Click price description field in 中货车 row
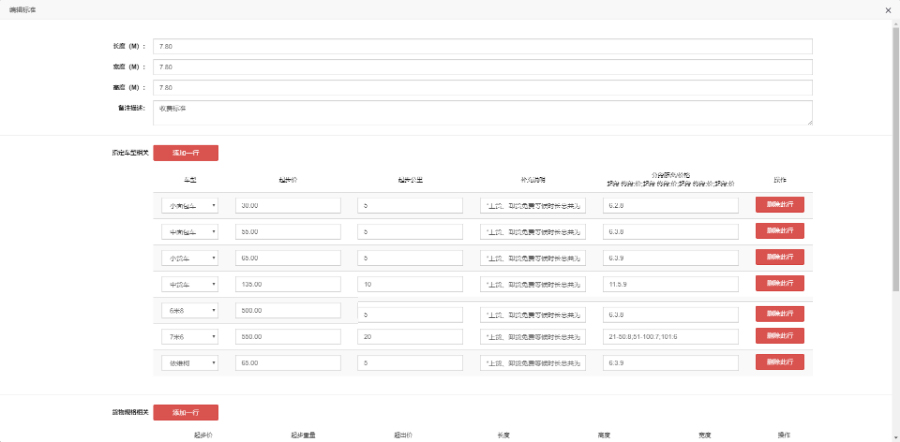 coord(533,284)
